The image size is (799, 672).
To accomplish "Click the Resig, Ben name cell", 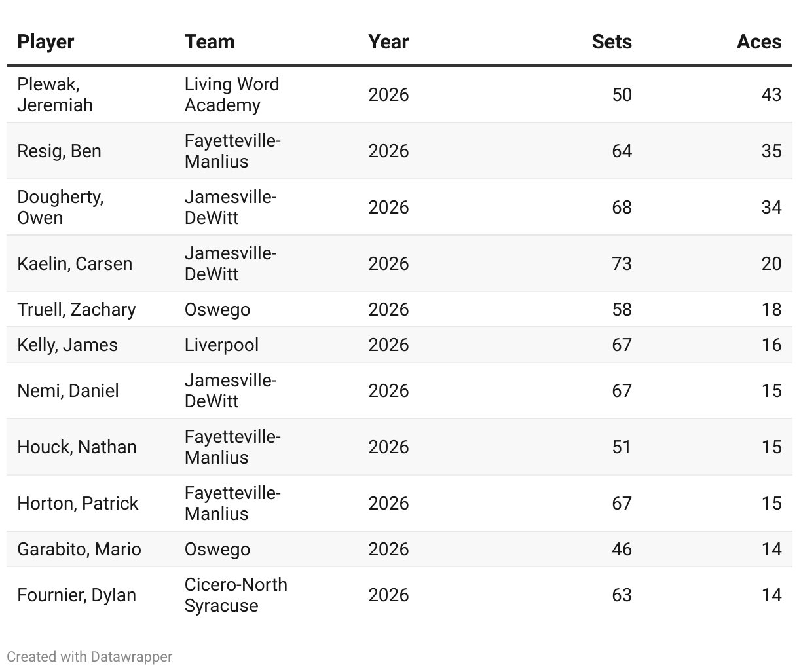I will [x=60, y=151].
